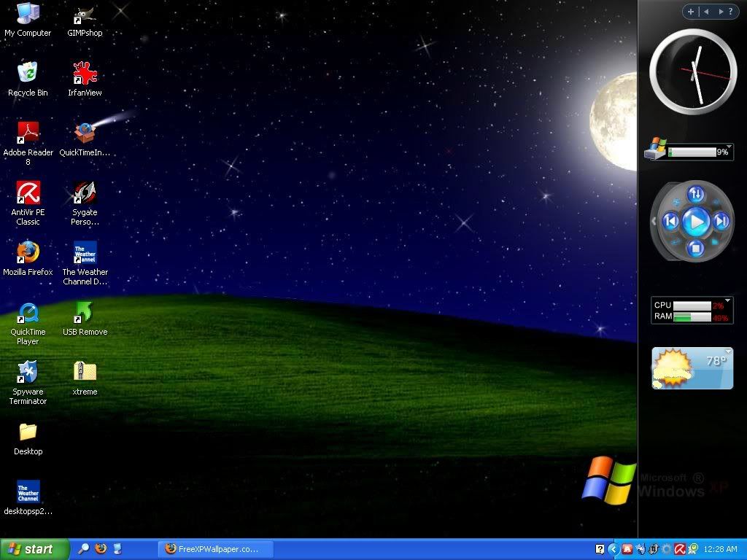747x560 pixels.
Task: Open sidebar help question mark
Action: click(731, 12)
